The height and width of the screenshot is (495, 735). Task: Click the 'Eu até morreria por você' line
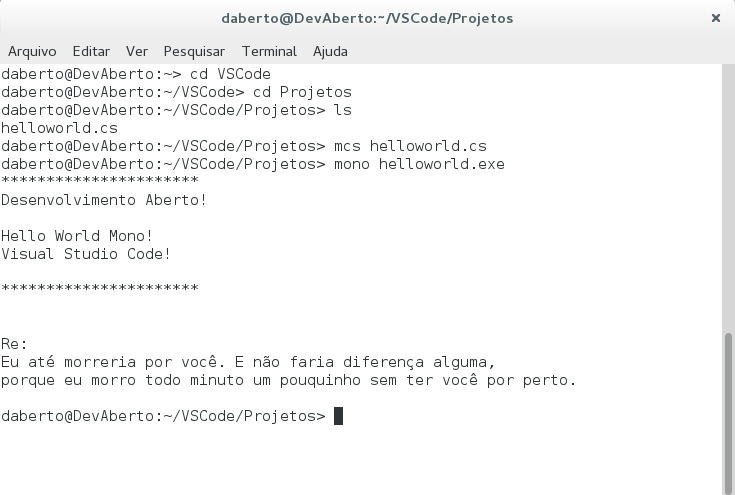(248, 362)
